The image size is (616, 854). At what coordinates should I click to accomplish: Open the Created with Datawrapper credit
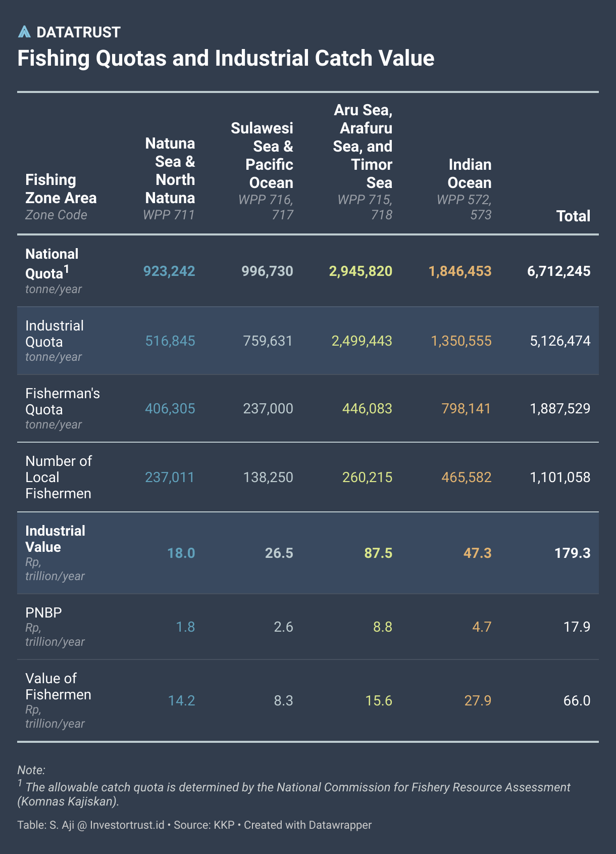[x=307, y=825]
